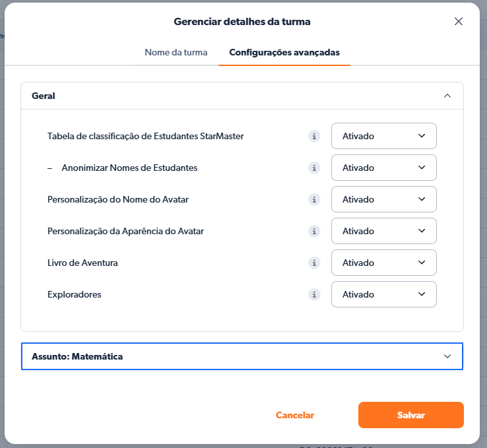Click the Geral section header title

[x=44, y=96]
